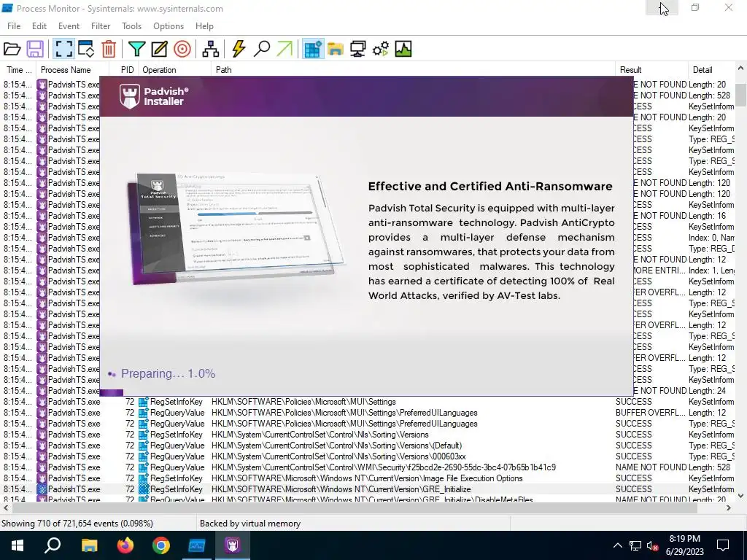
Task: Launch Firefox from the taskbar
Action: click(125, 545)
